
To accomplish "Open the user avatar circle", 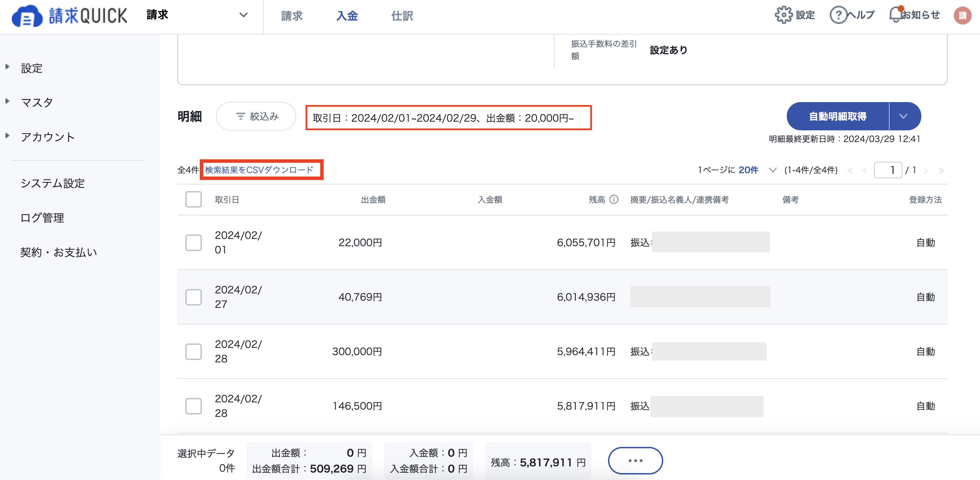I will pos(962,16).
